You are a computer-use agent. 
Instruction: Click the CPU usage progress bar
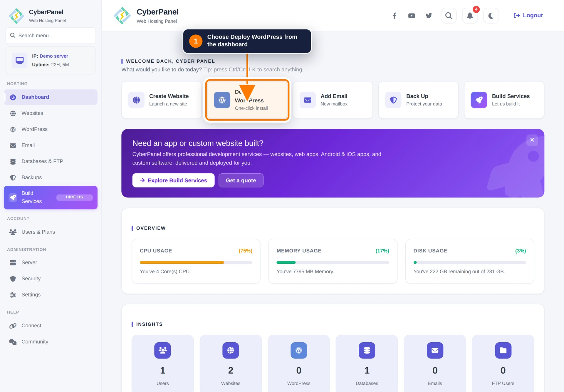coord(196,262)
